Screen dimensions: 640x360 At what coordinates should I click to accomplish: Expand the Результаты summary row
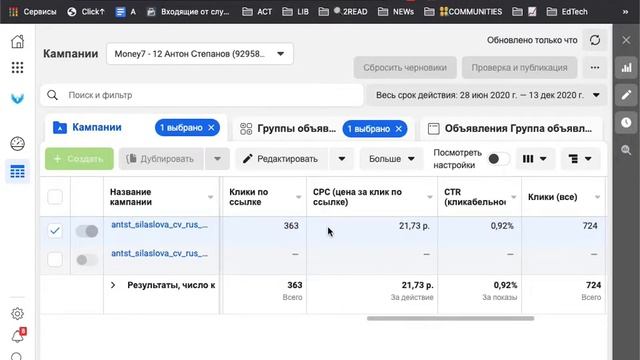pyautogui.click(x=113, y=285)
